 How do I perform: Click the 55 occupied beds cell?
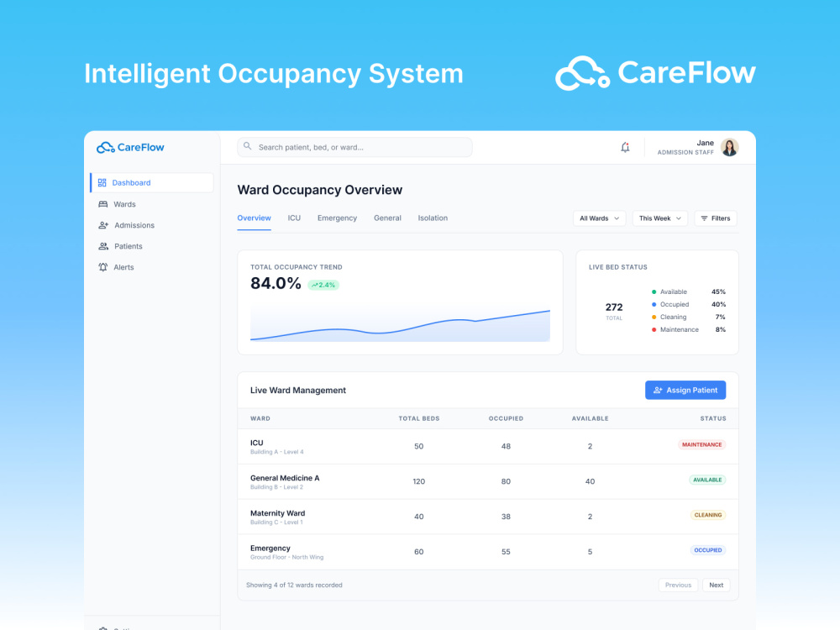click(x=506, y=552)
